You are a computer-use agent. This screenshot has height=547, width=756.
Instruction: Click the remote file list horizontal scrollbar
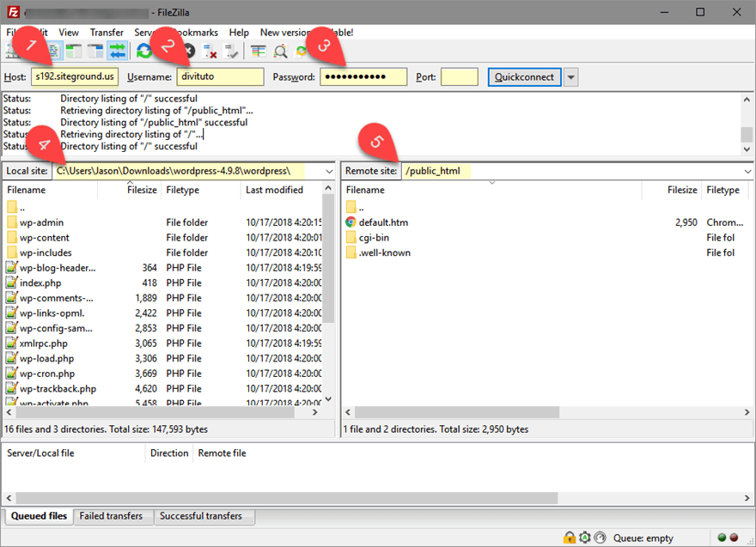pyautogui.click(x=456, y=412)
